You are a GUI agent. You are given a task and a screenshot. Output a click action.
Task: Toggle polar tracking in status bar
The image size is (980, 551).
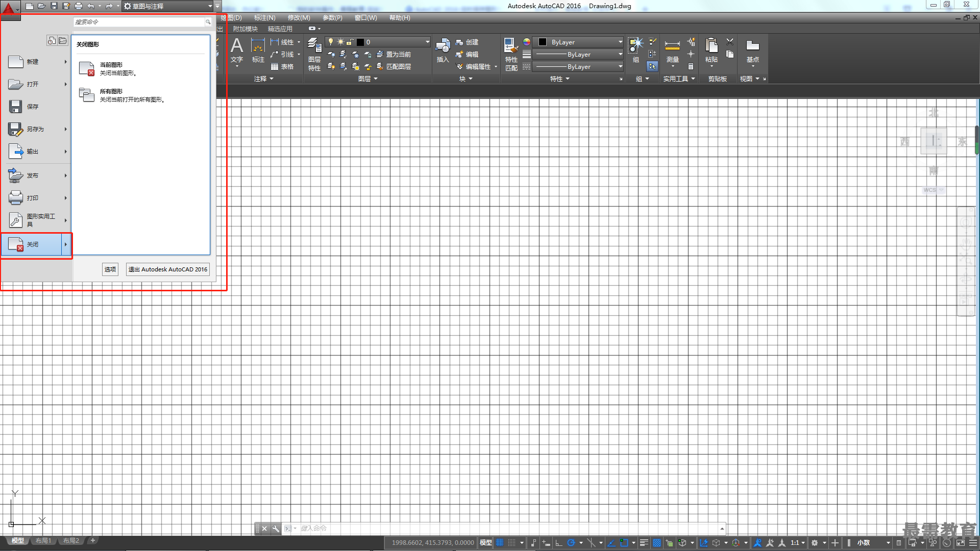click(571, 543)
